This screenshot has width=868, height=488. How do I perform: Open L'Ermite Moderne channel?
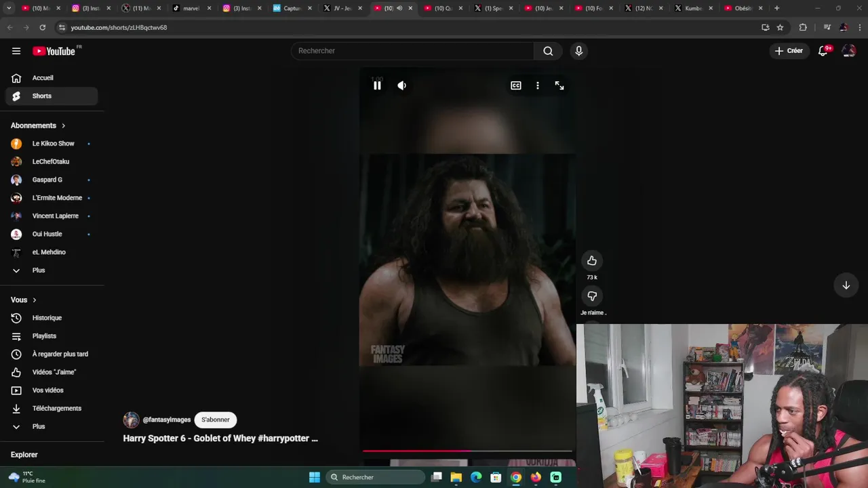click(x=52, y=198)
